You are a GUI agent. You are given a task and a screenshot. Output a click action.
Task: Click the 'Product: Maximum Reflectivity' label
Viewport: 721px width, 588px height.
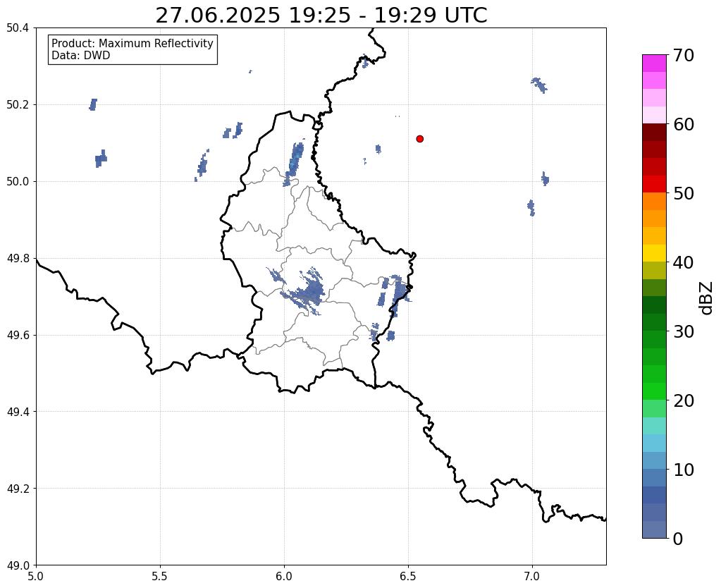pyautogui.click(x=133, y=43)
